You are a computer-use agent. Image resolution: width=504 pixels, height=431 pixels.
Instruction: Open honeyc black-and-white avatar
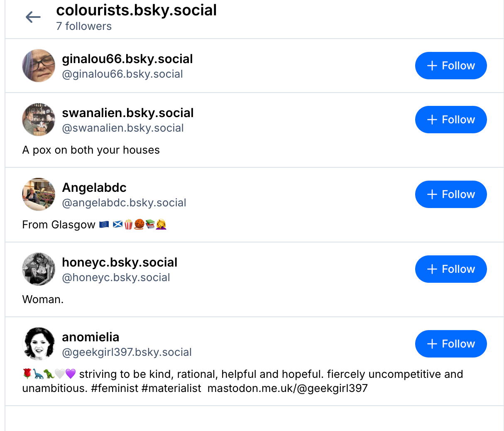point(39,269)
